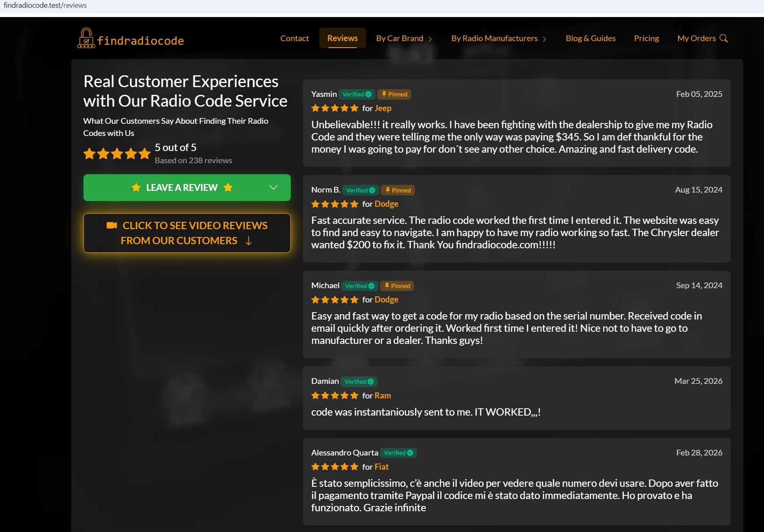Click the Pinned badge on Michael's review

[397, 286]
